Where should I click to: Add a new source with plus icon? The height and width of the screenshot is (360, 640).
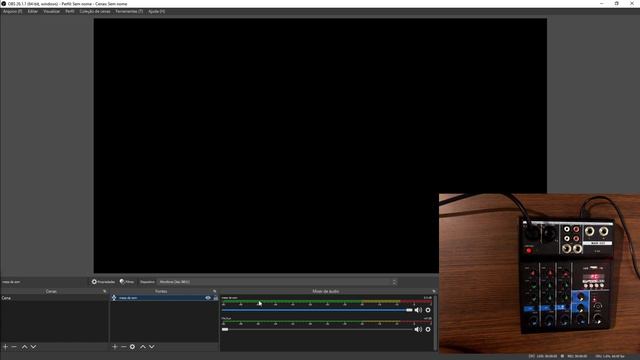(x=115, y=347)
